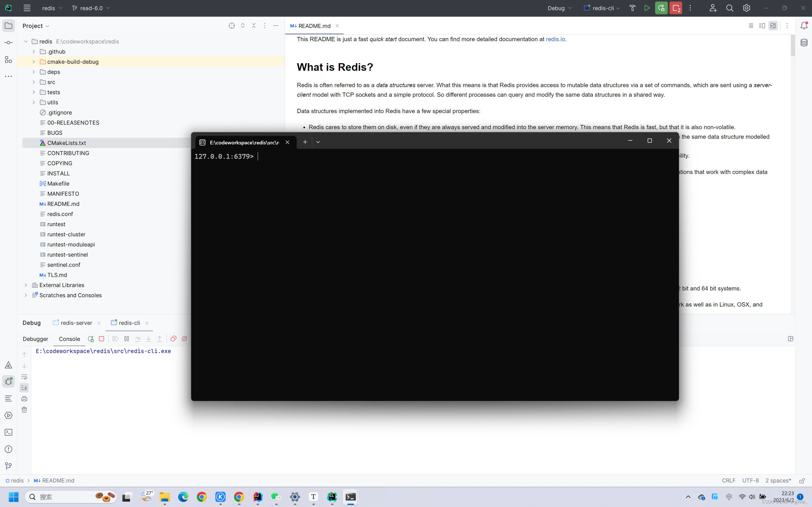Mute breakpoints in debug toolbar
The image size is (812, 507).
[x=184, y=339]
